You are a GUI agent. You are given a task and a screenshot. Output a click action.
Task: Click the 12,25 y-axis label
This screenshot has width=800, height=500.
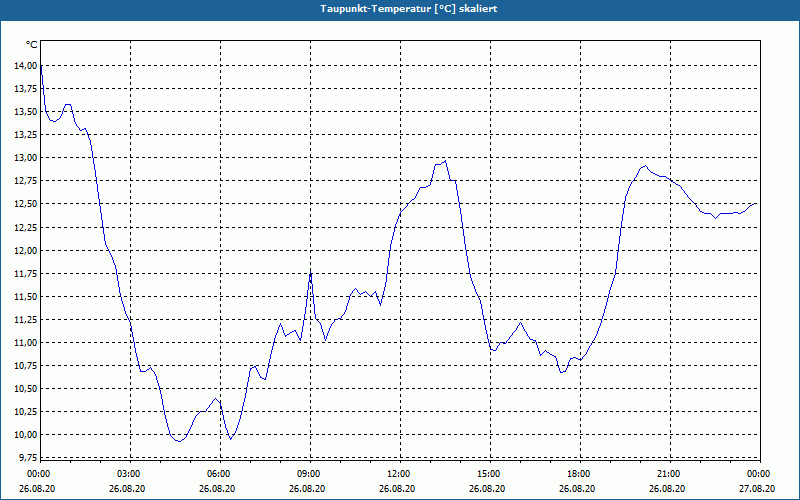(26, 227)
